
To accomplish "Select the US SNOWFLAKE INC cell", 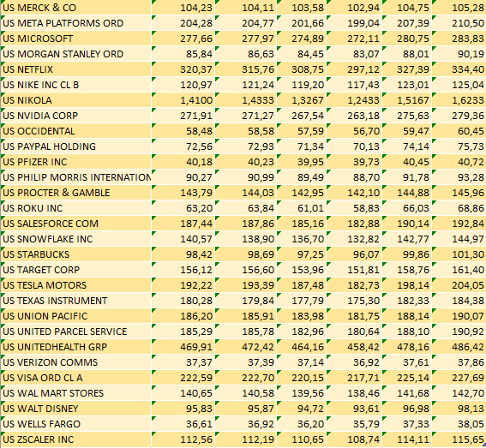I will tap(76, 239).
